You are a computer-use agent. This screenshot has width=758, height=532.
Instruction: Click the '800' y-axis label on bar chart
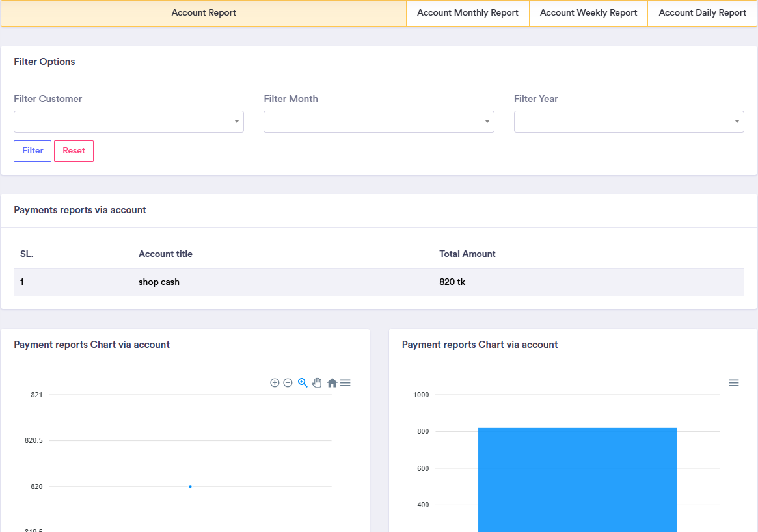coord(423,431)
